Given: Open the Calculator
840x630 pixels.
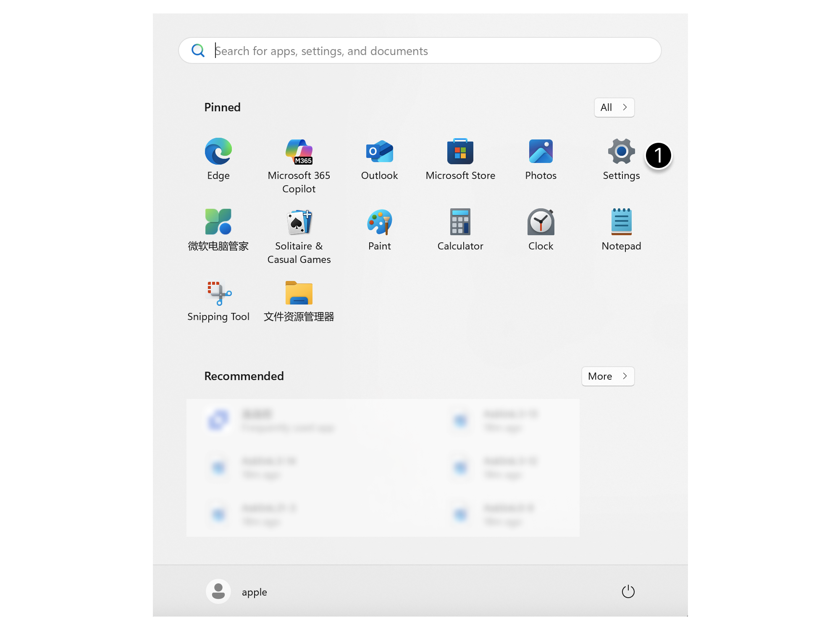Looking at the screenshot, I should click(x=460, y=229).
